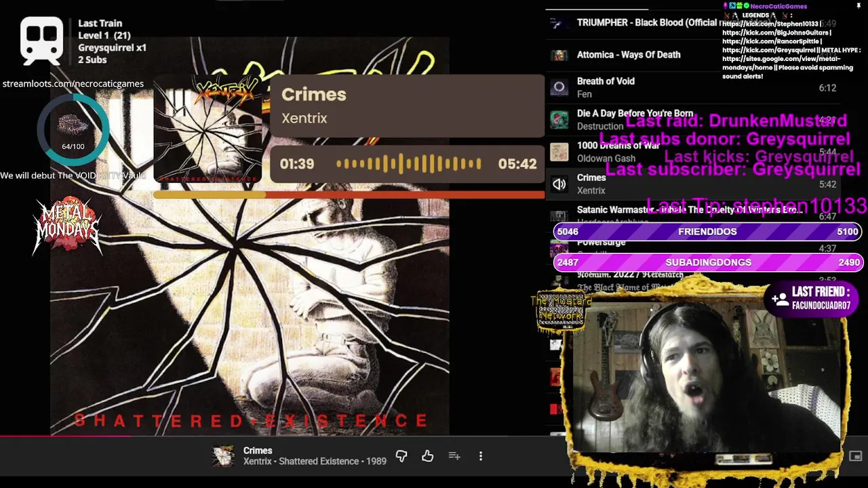This screenshot has height=488, width=868.
Task: Click the small album thumbnail in bottom player bar
Action: (x=223, y=456)
